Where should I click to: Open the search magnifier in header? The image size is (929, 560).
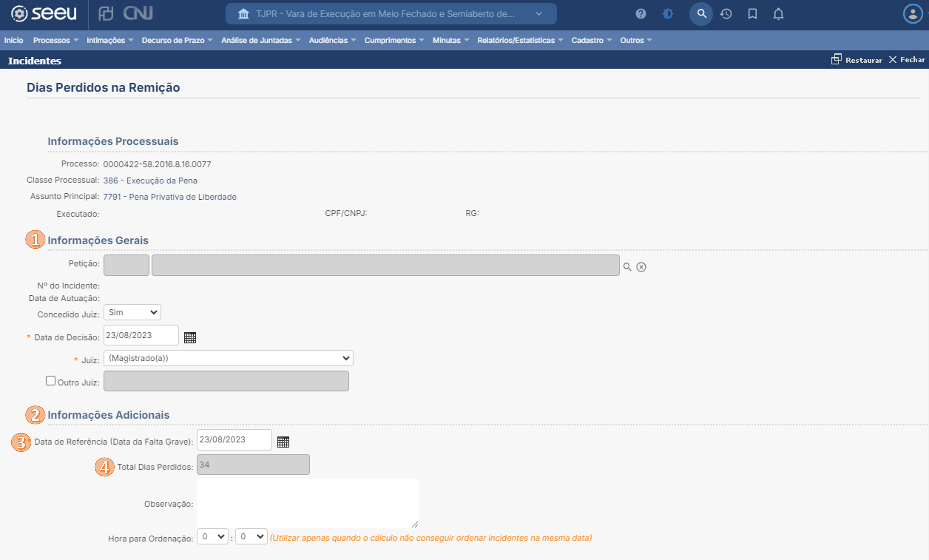coord(701,14)
